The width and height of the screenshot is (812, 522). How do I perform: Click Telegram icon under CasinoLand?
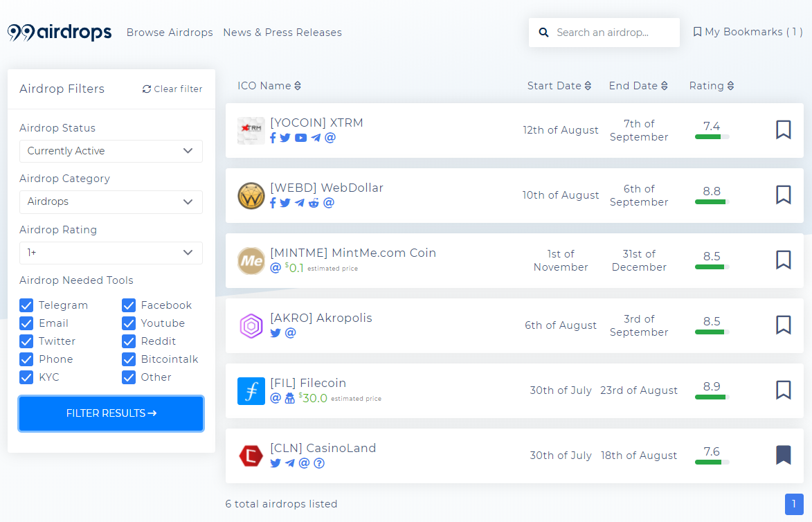pyautogui.click(x=289, y=463)
